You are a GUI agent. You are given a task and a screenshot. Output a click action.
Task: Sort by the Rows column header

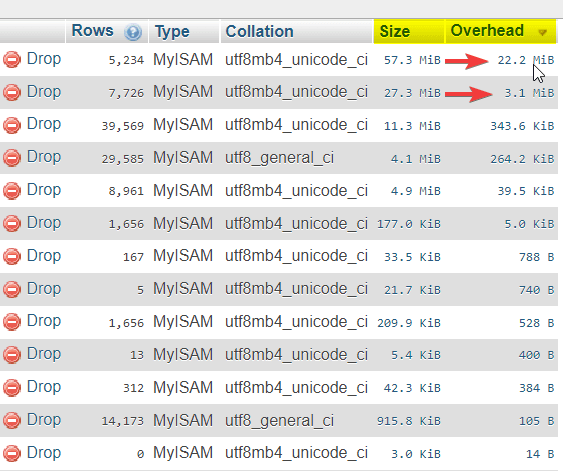(x=92, y=31)
